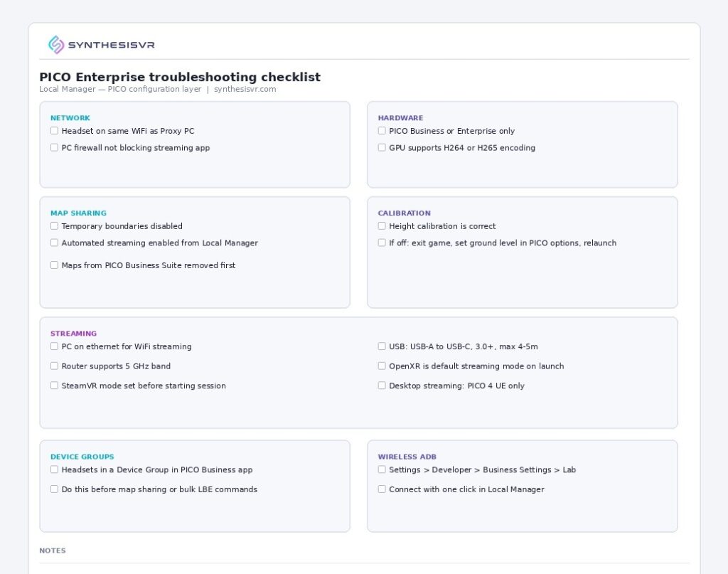This screenshot has height=574, width=728.
Task: Click the SynthesisVR logo icon
Action: [56, 45]
